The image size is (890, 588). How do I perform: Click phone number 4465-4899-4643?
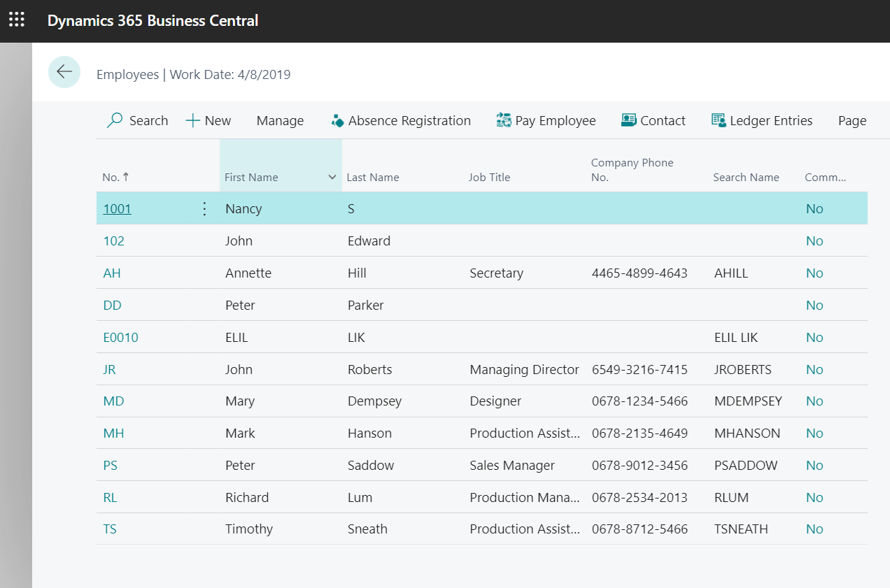pyautogui.click(x=640, y=273)
